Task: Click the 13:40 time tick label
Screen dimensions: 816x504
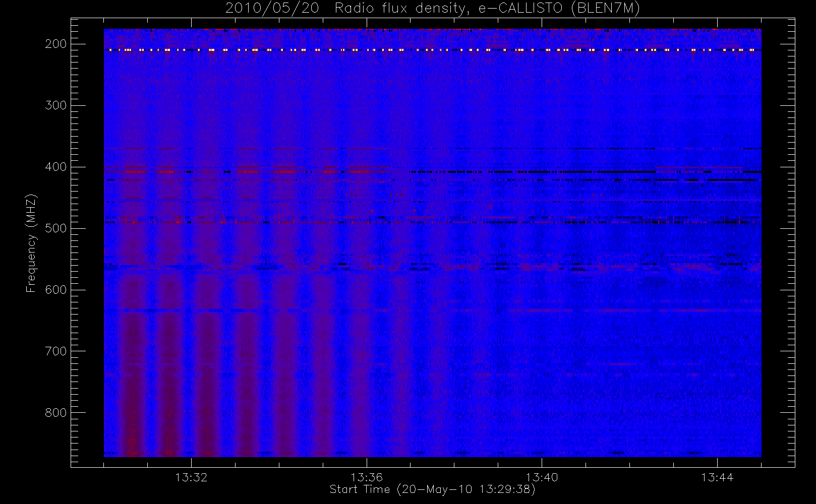Action: 542,477
